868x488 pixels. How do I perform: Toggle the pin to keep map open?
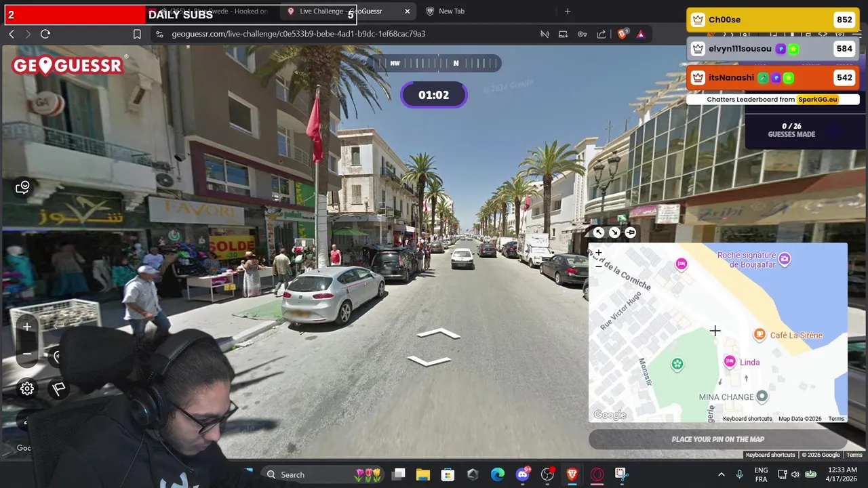click(631, 232)
